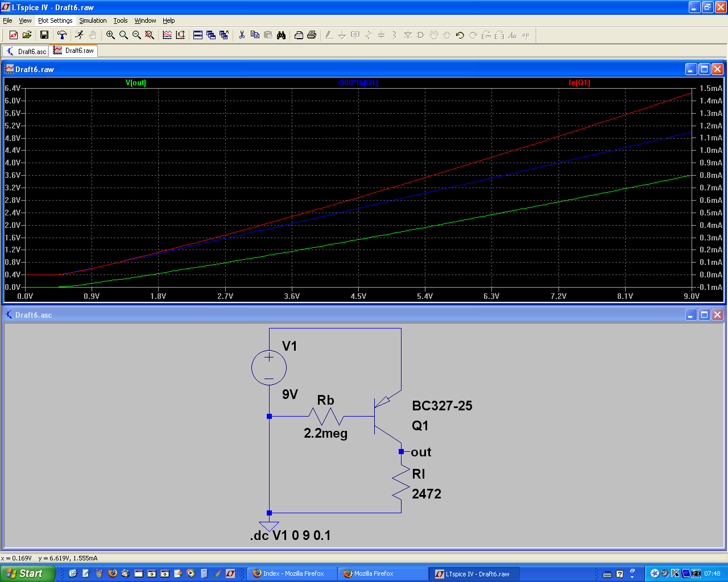Image resolution: width=728 pixels, height=582 pixels.
Task: Select the Zoom in tool
Action: tap(110, 35)
